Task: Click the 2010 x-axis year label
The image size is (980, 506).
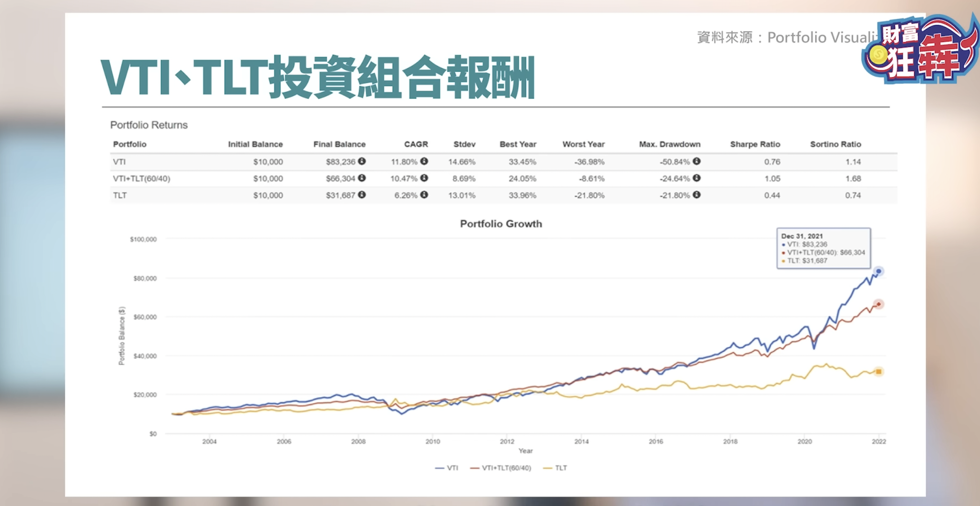Action: click(x=433, y=441)
